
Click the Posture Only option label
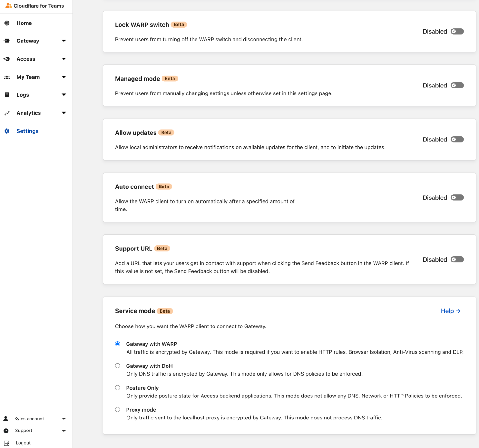click(142, 388)
